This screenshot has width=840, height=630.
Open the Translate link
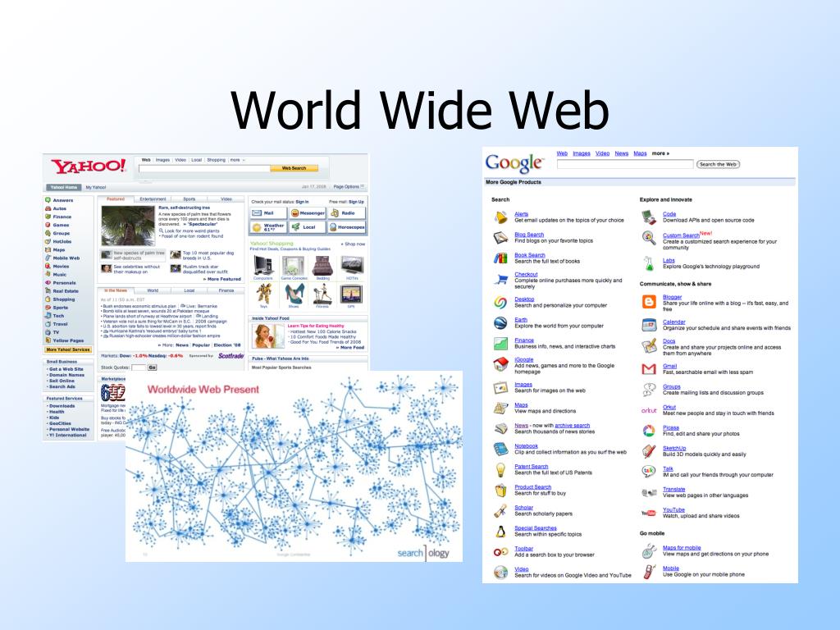pyautogui.click(x=674, y=489)
